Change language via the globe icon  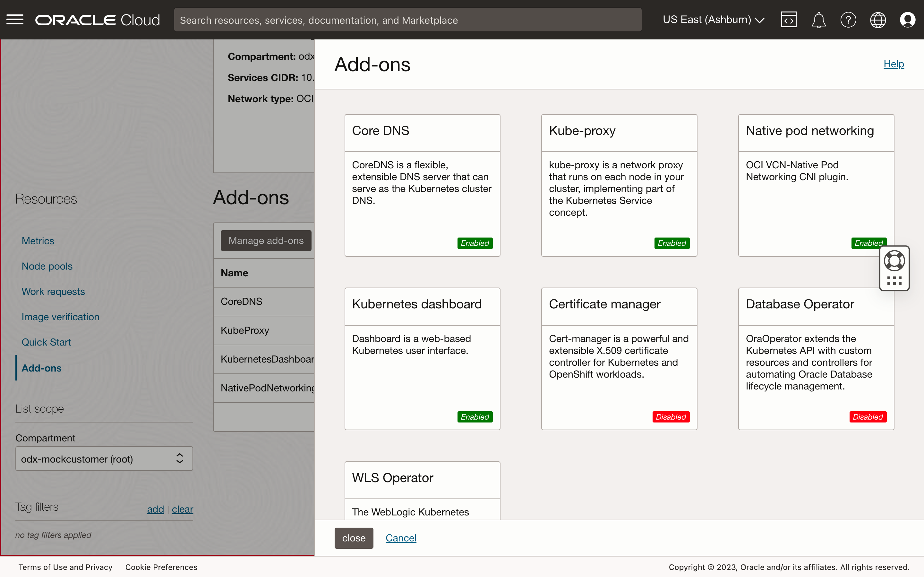[877, 20]
